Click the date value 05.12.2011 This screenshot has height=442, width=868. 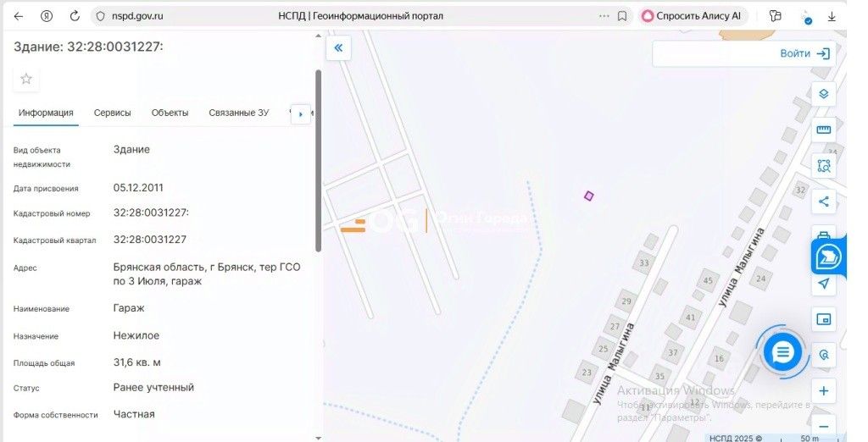point(138,187)
